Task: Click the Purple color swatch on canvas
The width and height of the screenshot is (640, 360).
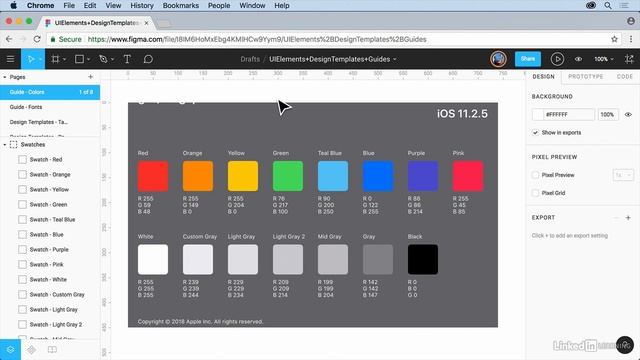Action: click(x=423, y=176)
